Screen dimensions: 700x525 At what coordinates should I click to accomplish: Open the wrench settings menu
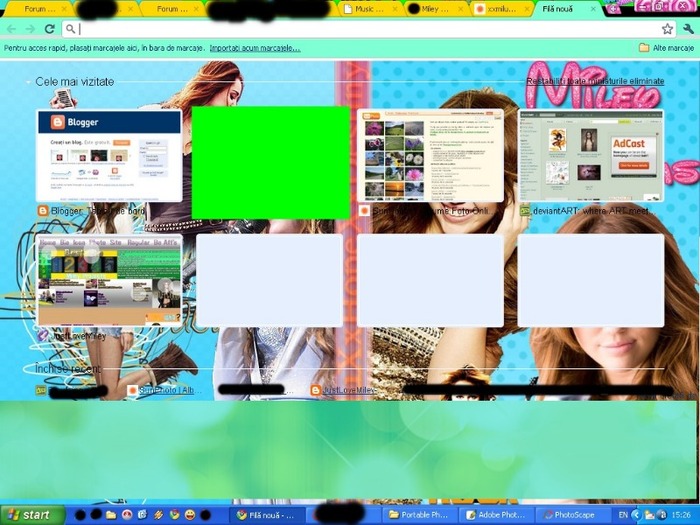[688, 29]
